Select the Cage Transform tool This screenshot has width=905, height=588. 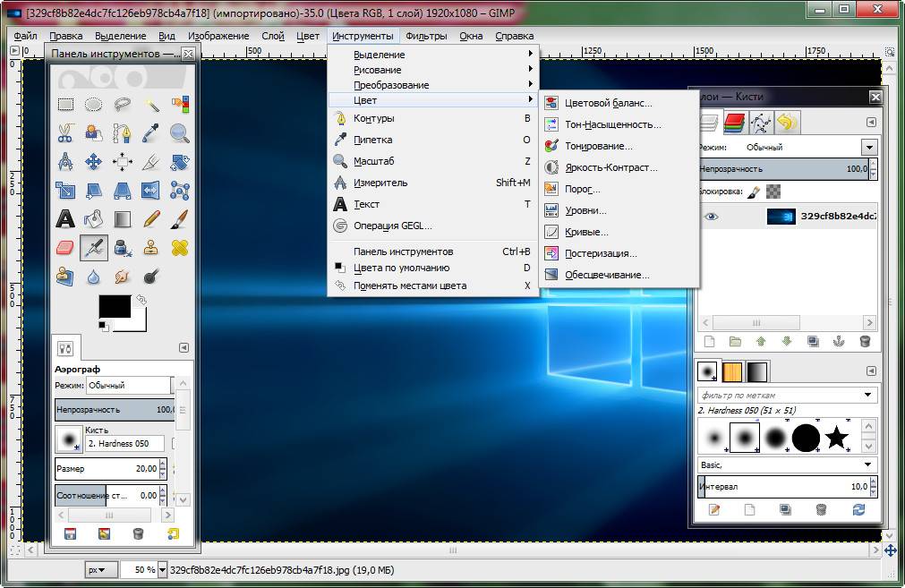[180, 191]
